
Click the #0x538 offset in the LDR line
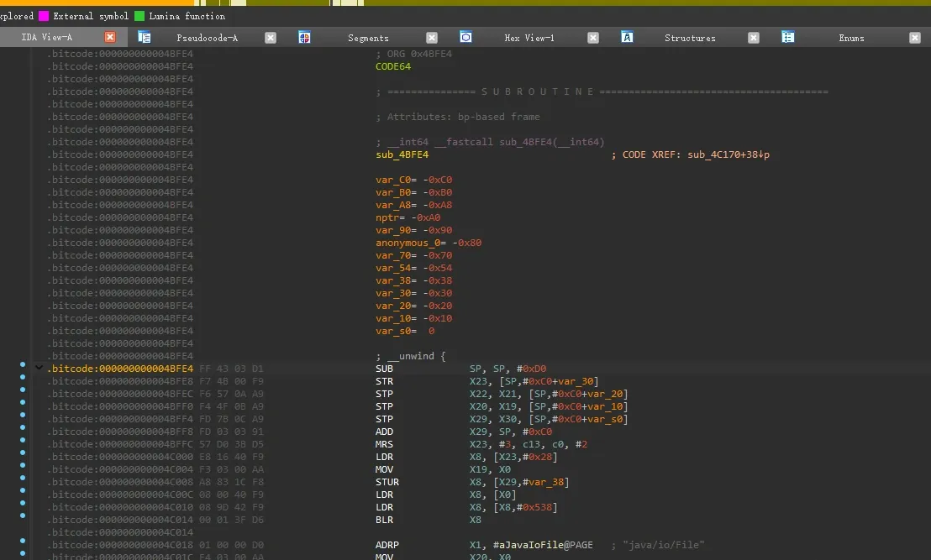(x=534, y=507)
